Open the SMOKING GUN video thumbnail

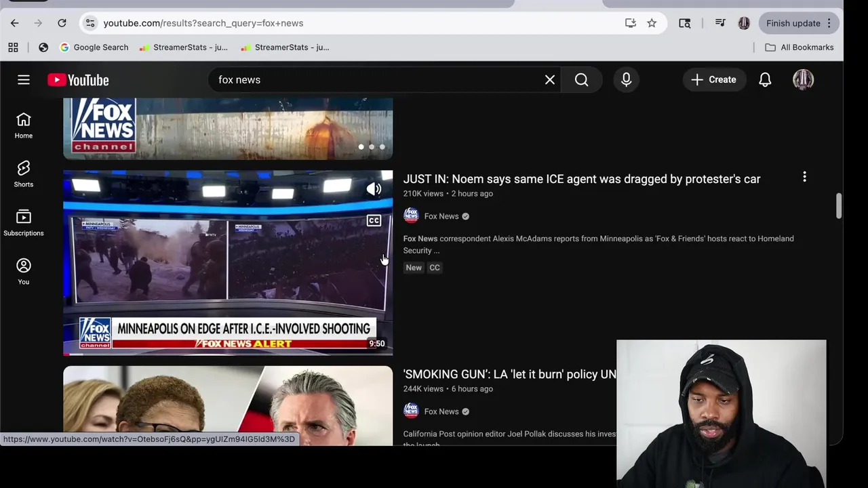click(x=228, y=406)
